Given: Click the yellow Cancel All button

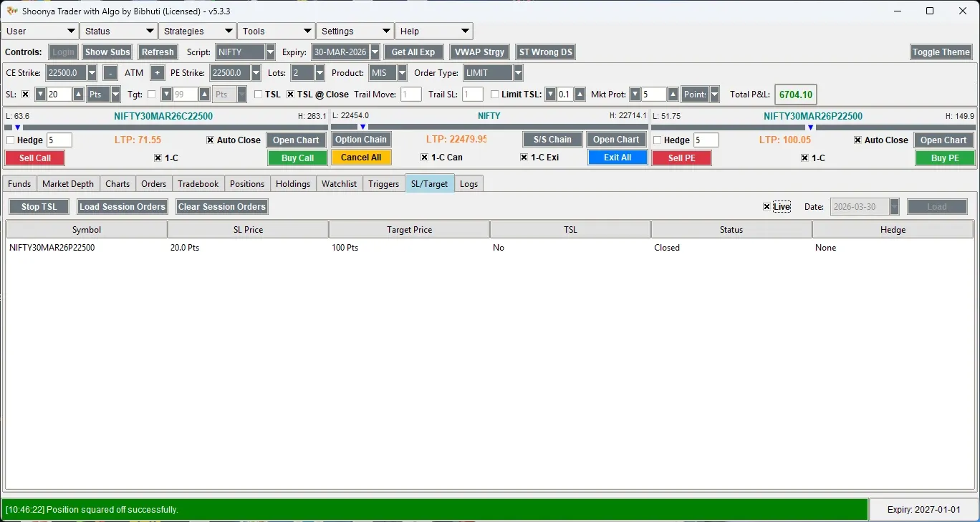Looking at the screenshot, I should tap(361, 158).
